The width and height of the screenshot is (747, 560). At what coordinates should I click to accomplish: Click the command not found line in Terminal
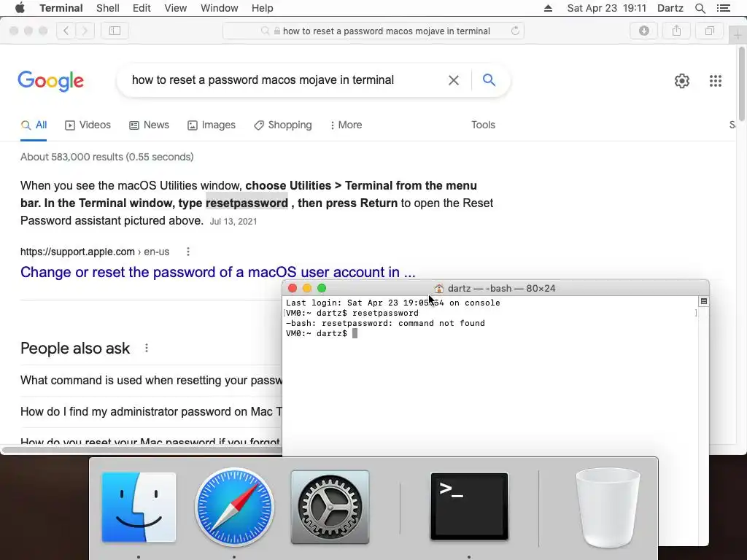coord(385,323)
